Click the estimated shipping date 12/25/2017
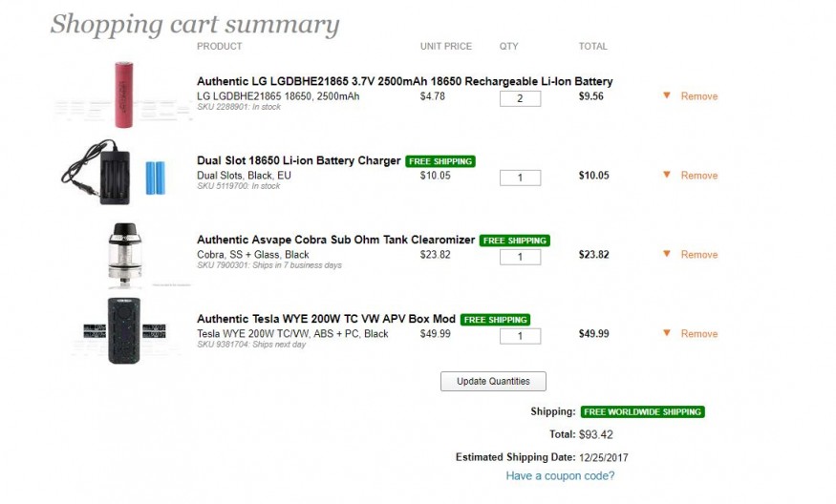The height and width of the screenshot is (504, 836). point(604,457)
